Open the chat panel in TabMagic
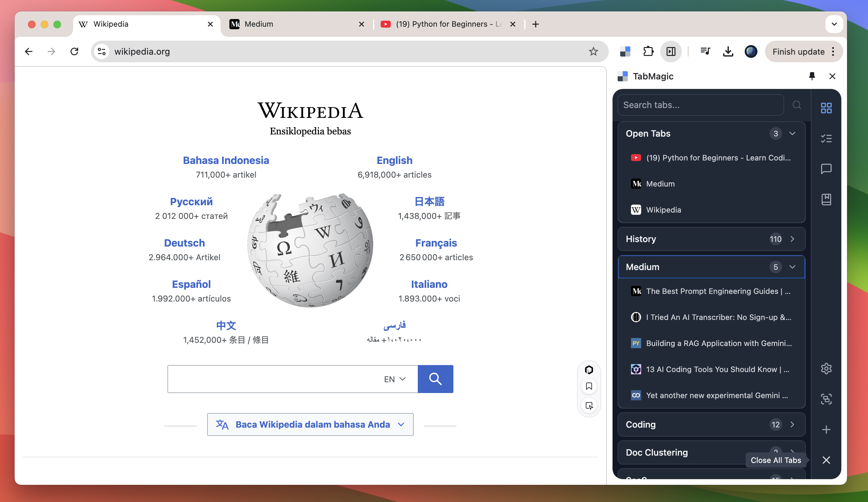Viewport: 868px width, 502px height. (x=826, y=169)
